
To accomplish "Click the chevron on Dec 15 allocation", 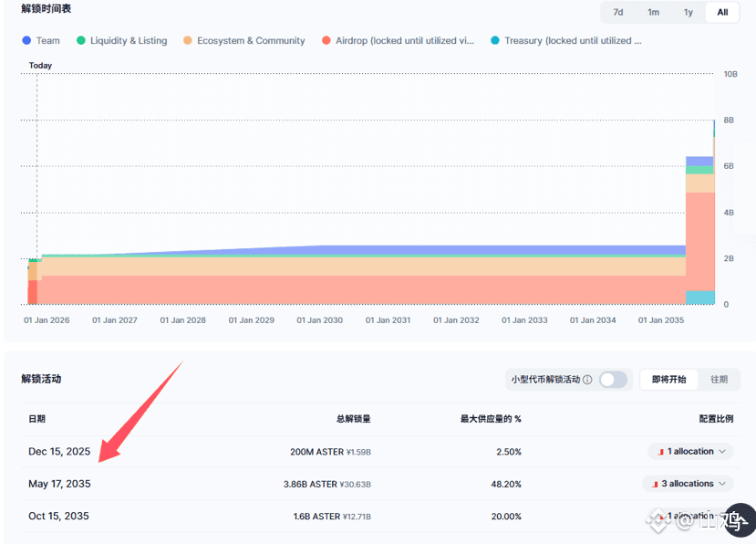I will click(722, 451).
